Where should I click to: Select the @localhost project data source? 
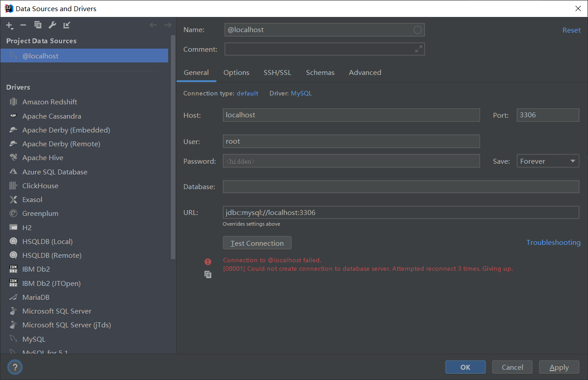pyautogui.click(x=84, y=56)
